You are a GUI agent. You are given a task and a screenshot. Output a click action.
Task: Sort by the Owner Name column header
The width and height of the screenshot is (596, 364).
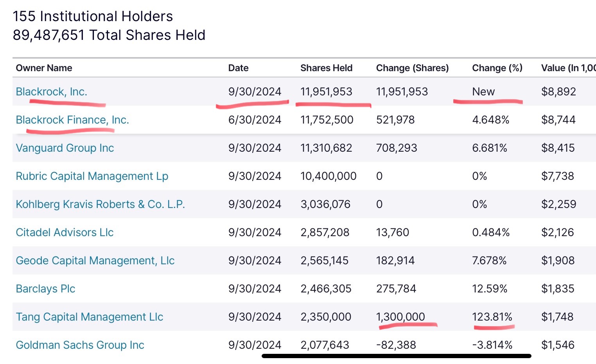[44, 68]
